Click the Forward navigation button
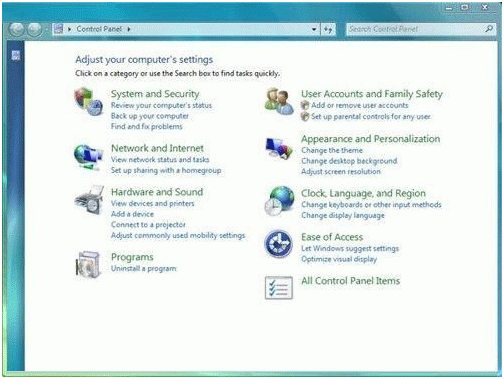 [34, 29]
